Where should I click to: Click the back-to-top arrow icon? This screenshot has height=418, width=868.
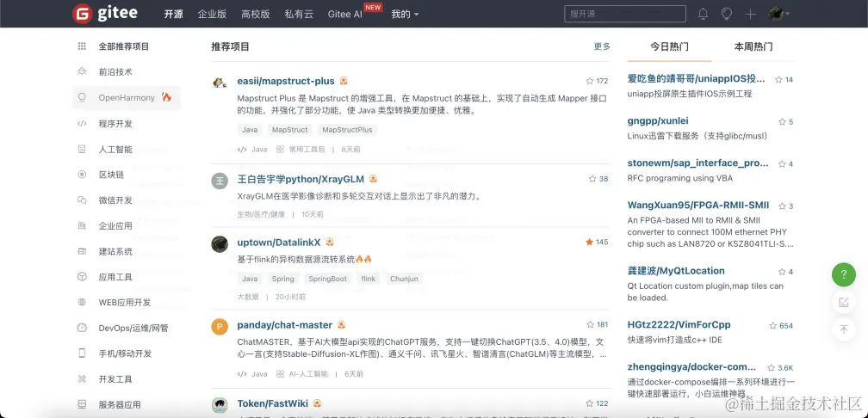pos(844,329)
